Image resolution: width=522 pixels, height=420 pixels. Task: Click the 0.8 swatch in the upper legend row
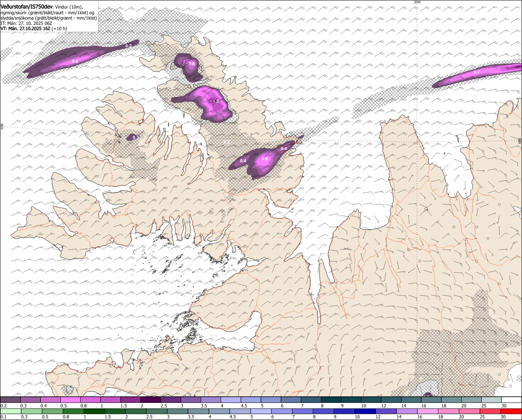click(91, 400)
